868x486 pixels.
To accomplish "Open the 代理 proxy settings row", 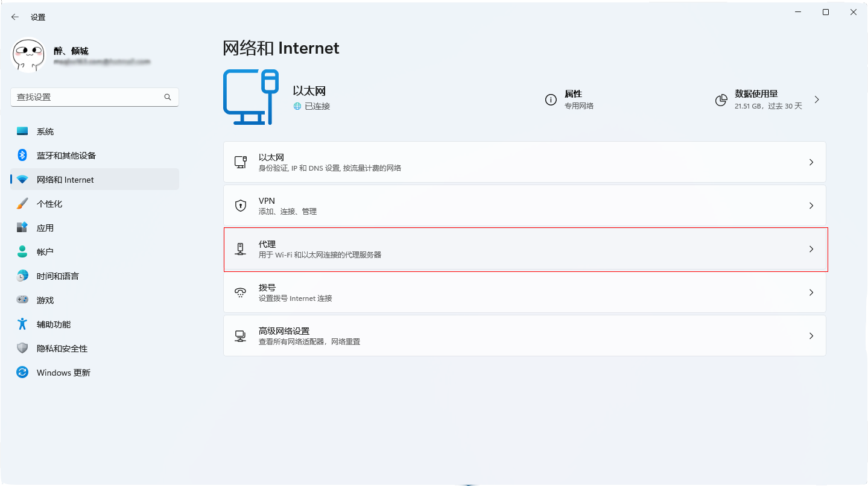I will click(x=524, y=249).
